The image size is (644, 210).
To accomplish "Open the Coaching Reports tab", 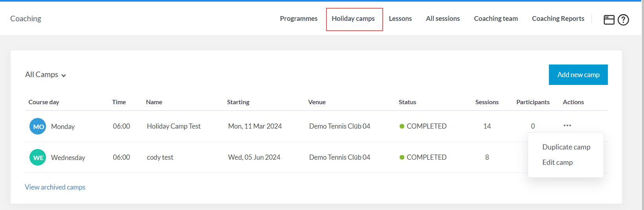I will pyautogui.click(x=558, y=18).
